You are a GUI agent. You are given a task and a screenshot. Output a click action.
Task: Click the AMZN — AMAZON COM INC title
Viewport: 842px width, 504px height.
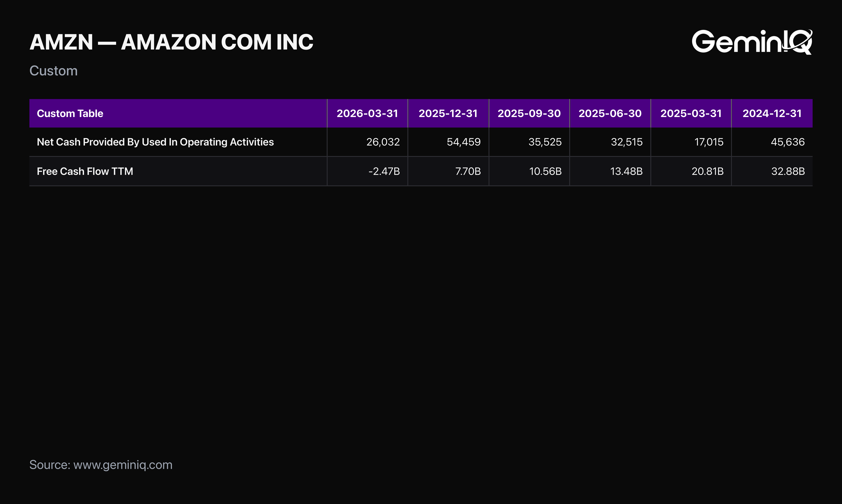coord(171,42)
